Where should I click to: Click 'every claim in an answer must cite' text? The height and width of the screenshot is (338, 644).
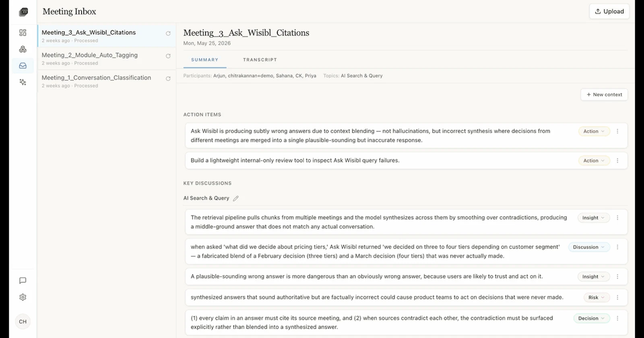[372, 322]
